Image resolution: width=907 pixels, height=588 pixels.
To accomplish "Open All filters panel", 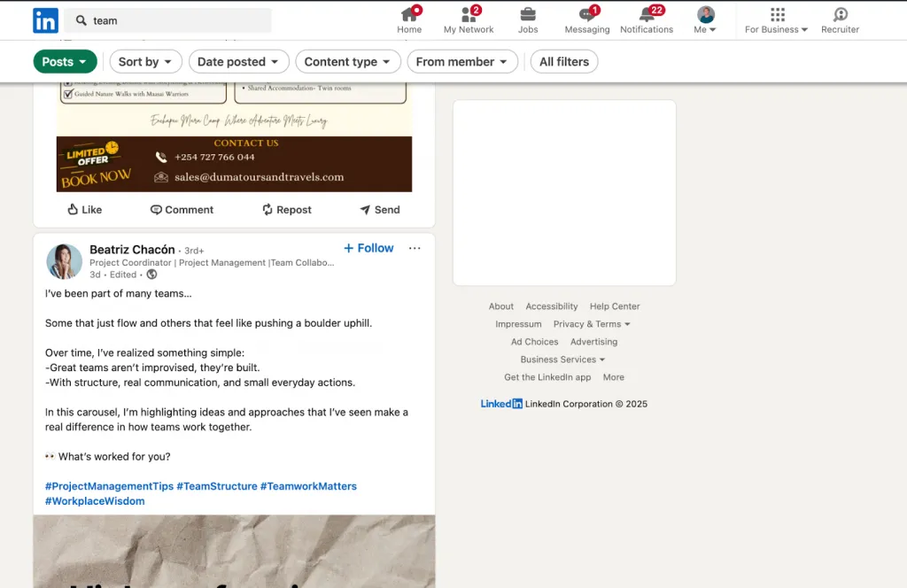I will [564, 62].
